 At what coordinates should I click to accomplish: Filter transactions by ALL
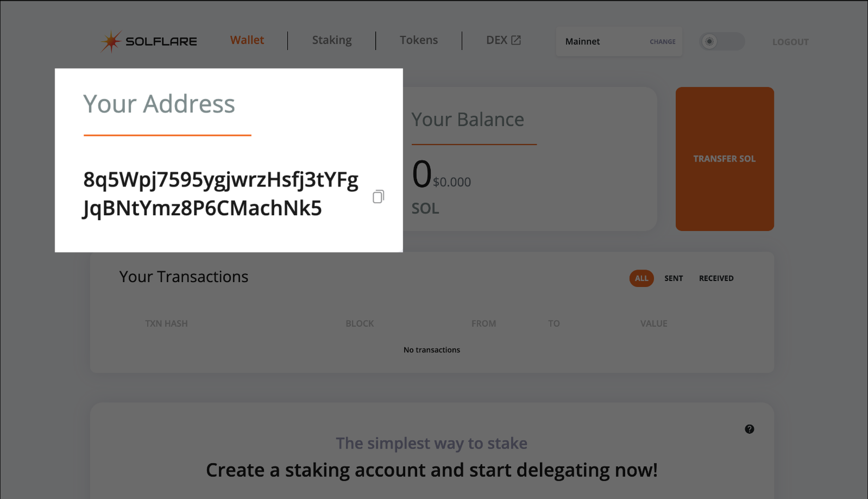pyautogui.click(x=641, y=278)
